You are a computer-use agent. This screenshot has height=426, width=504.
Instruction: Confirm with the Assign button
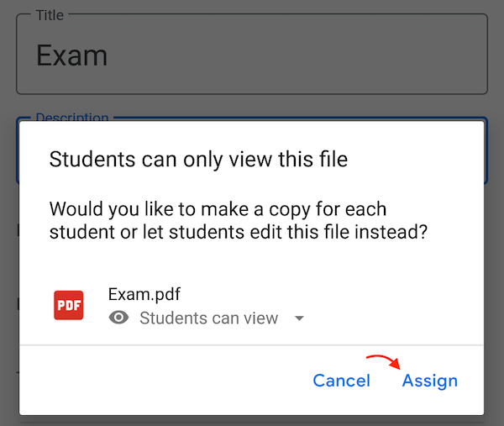430,381
